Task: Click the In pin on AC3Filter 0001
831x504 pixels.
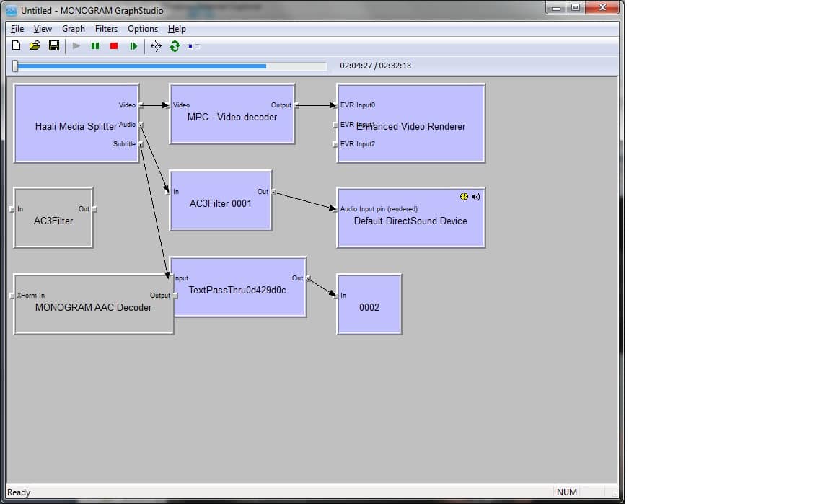Action: (x=168, y=191)
